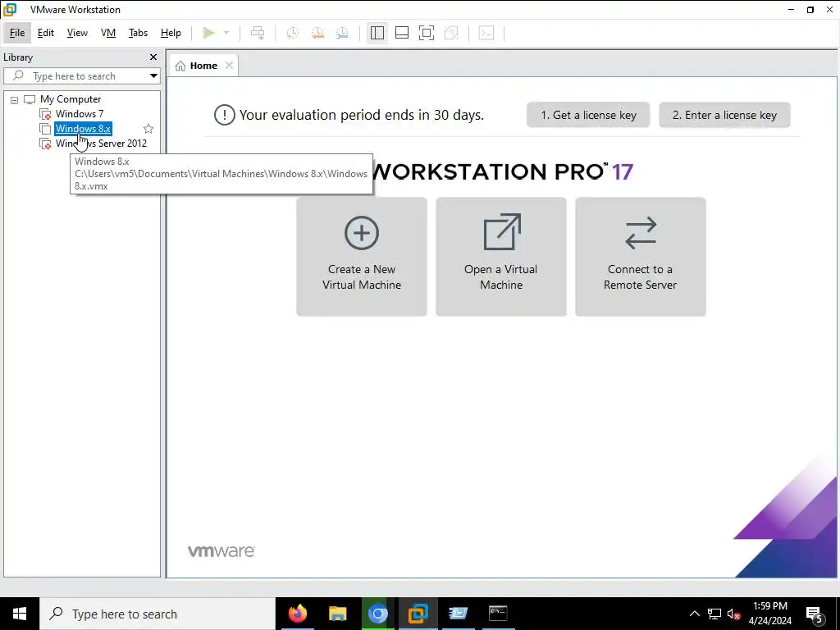Toggle the favorite star for Windows 8.x
Screen dimensions: 840x630
148,129
